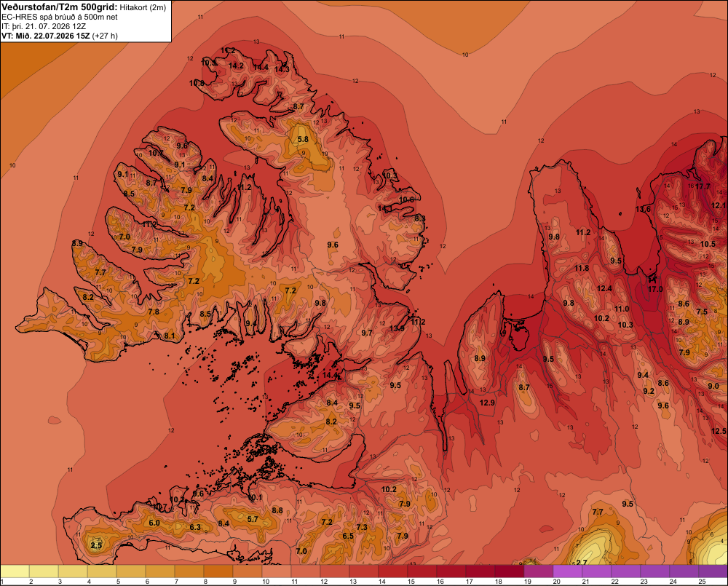Select the legend swatch between 22 and 23
The width and height of the screenshot is (728, 586).
626,571
